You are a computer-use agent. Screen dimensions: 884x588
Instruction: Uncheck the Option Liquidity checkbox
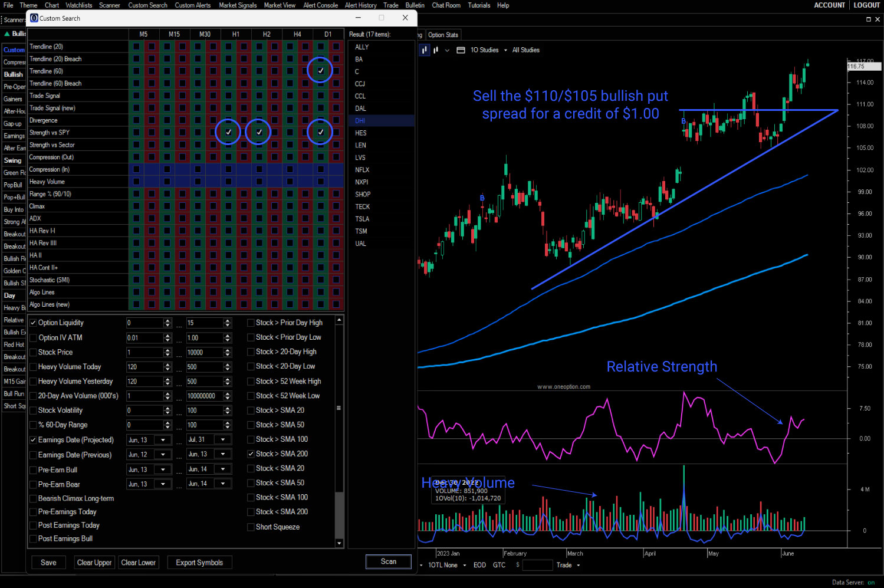pos(34,323)
